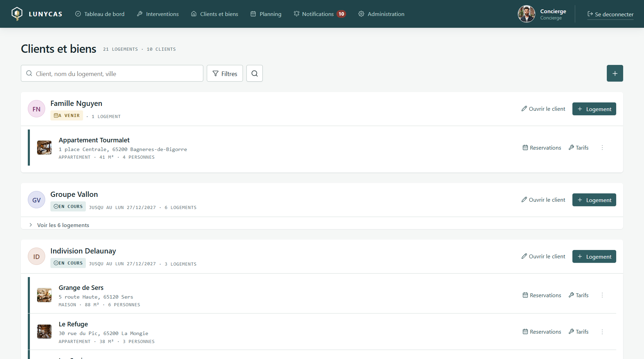Click the FN avatar of Famille Nguyen

pos(36,109)
